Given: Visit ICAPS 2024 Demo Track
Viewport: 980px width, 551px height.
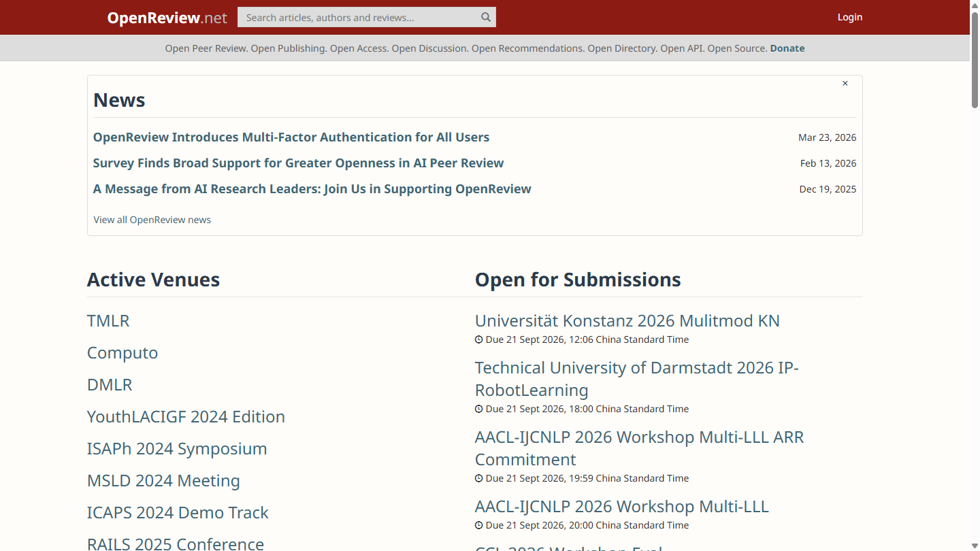Looking at the screenshot, I should pos(178,513).
